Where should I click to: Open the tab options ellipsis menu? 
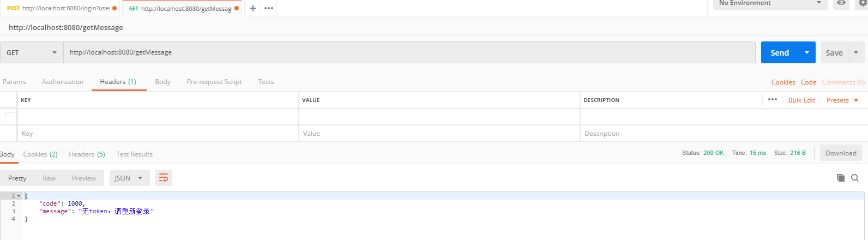point(269,8)
